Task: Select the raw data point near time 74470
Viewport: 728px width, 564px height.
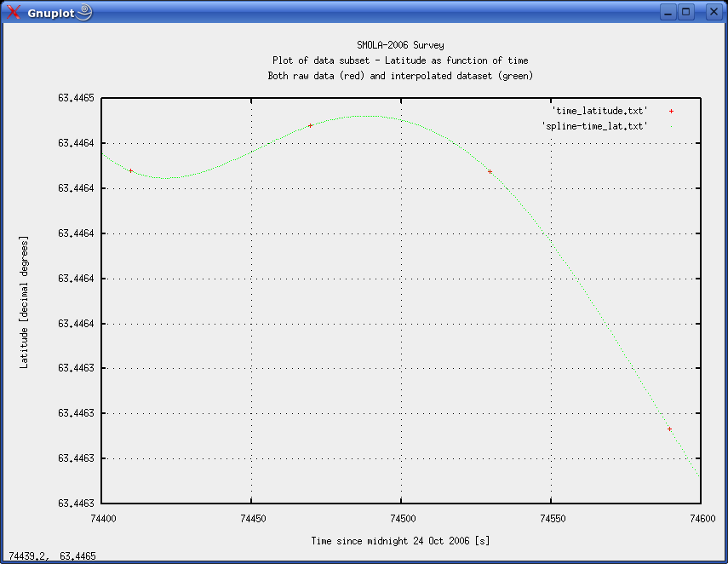Action: (310, 125)
